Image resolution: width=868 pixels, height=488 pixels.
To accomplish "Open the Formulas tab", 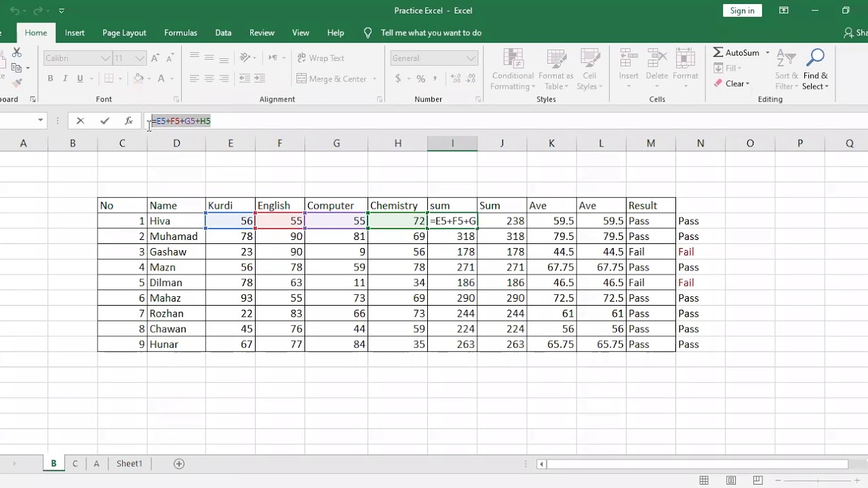I will pyautogui.click(x=180, y=33).
